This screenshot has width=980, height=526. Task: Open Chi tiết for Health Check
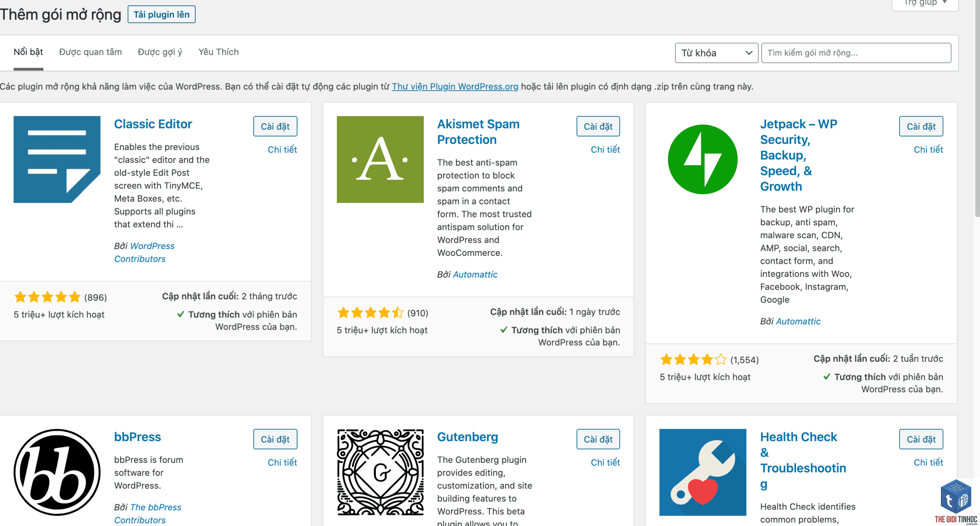coord(928,462)
